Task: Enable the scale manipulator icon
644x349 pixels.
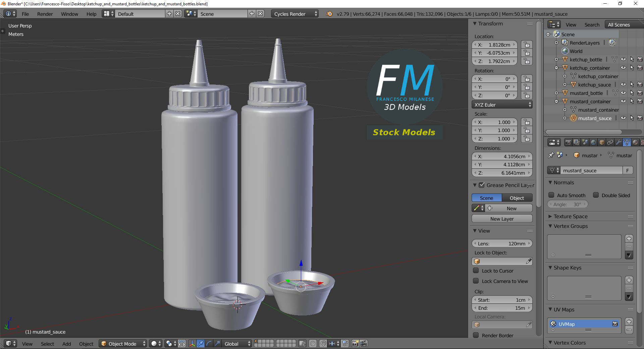Action: pos(217,344)
